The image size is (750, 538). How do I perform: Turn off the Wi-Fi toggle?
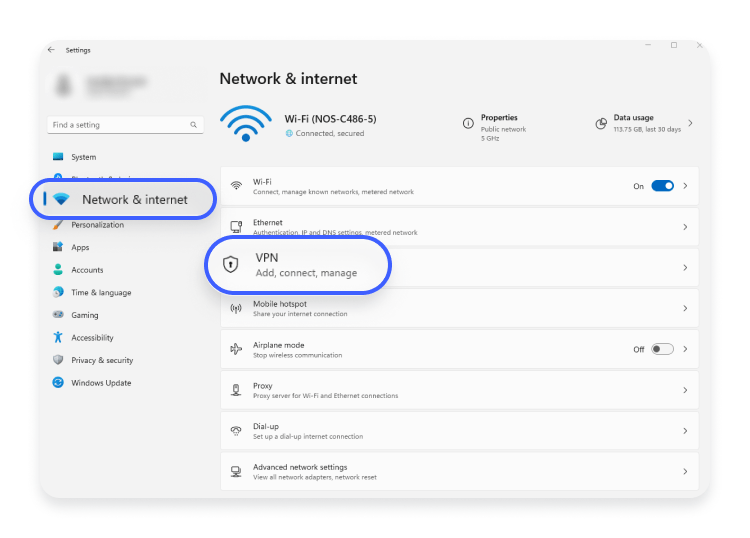(662, 186)
